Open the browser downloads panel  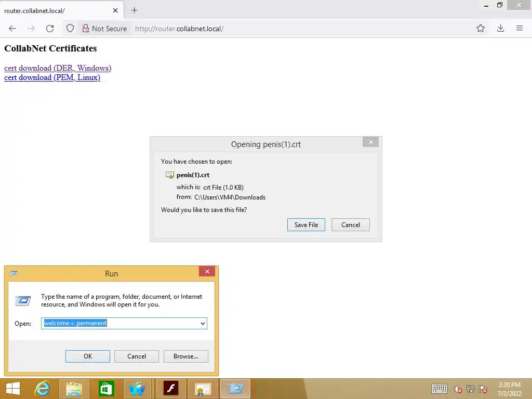[500, 28]
